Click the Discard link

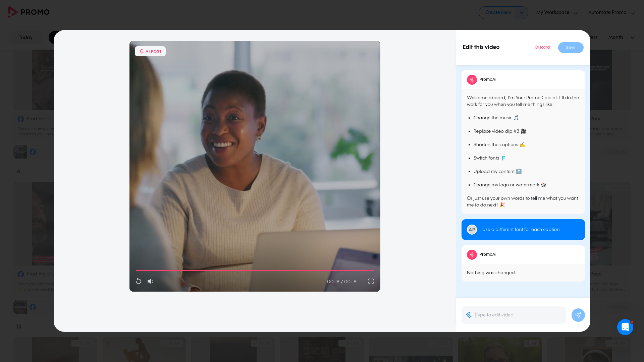[x=542, y=47]
